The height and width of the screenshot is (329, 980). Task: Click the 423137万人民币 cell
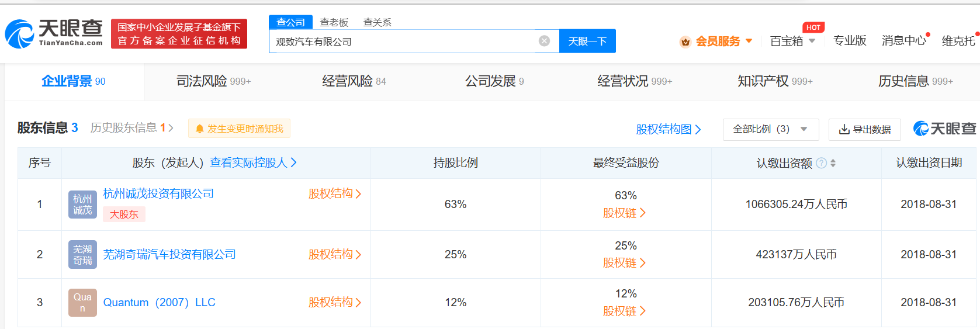pyautogui.click(x=796, y=254)
